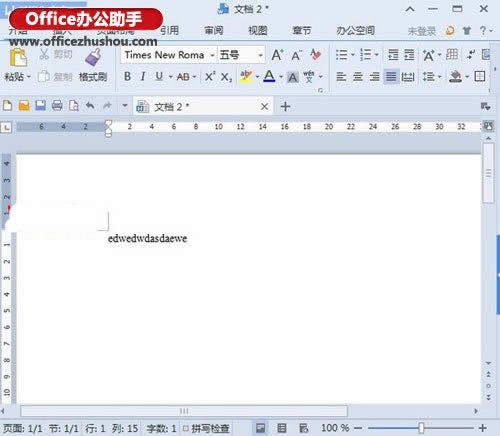Enable the 拼写检查 spell check checkbox
Image resolution: width=500 pixels, height=436 pixels.
pyautogui.click(x=186, y=428)
